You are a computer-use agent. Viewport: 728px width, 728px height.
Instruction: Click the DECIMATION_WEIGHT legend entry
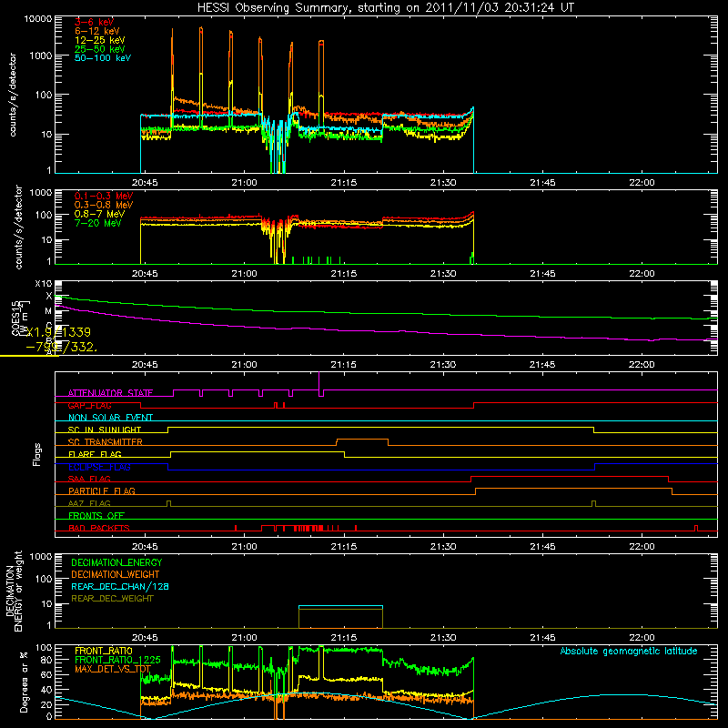[116, 575]
